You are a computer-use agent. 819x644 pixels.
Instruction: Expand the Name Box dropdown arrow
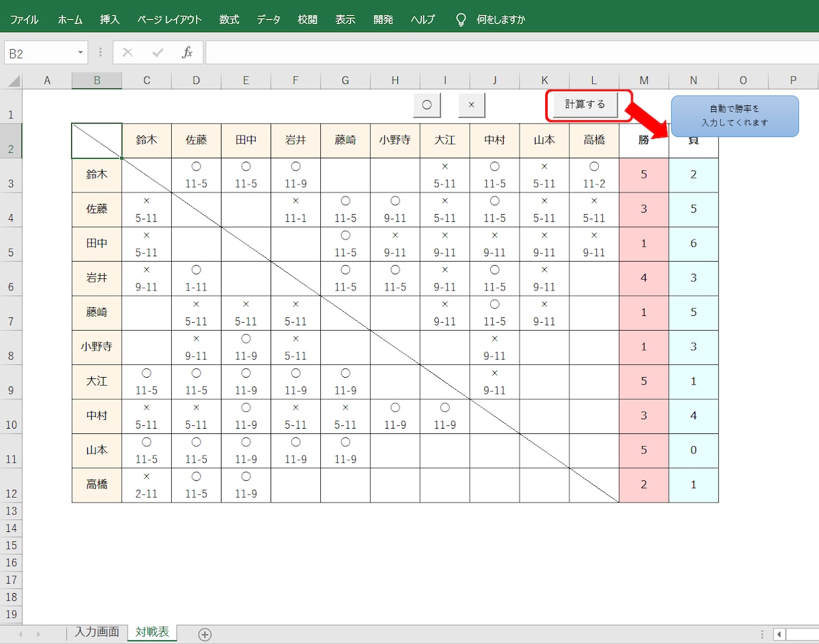pyautogui.click(x=81, y=52)
